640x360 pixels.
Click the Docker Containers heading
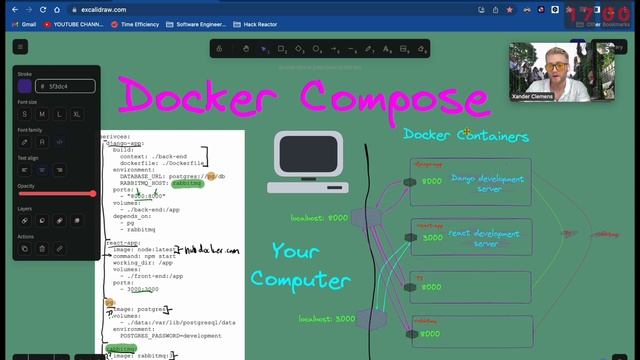tap(466, 135)
